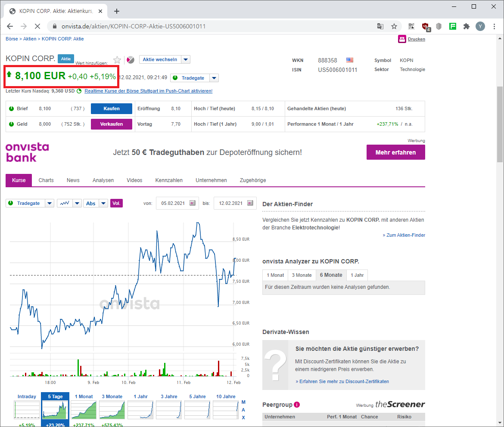Click the page vertical scrollbar thumb
The image size is (504, 427).
click(500, 125)
